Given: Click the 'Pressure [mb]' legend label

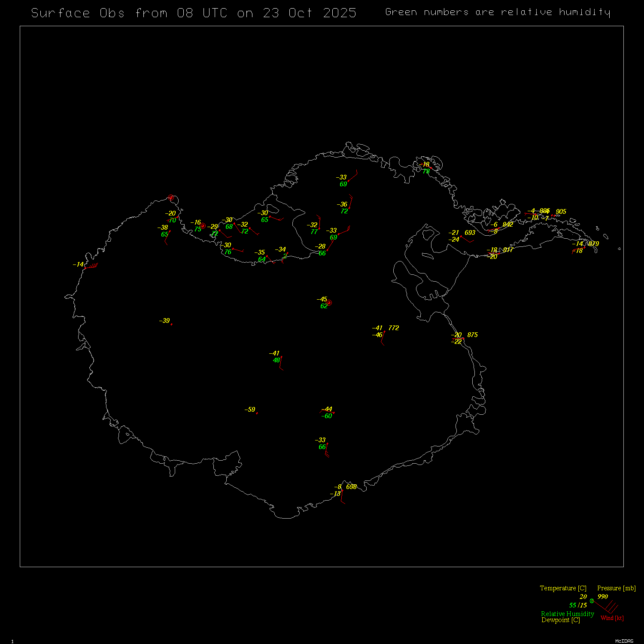Looking at the screenshot, I should [616, 588].
